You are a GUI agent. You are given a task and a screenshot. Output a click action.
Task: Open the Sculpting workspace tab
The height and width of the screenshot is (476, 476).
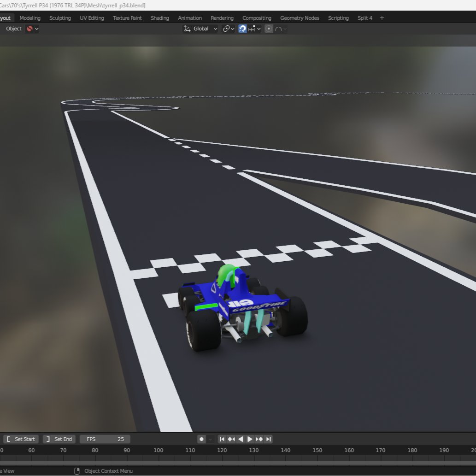pos(60,18)
